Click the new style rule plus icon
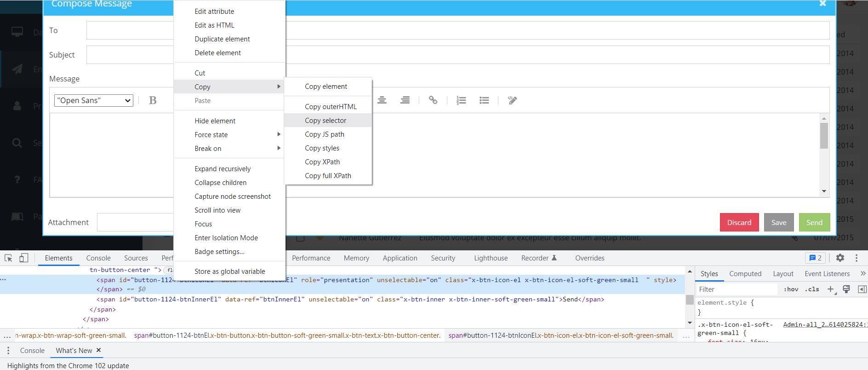 [x=830, y=289]
